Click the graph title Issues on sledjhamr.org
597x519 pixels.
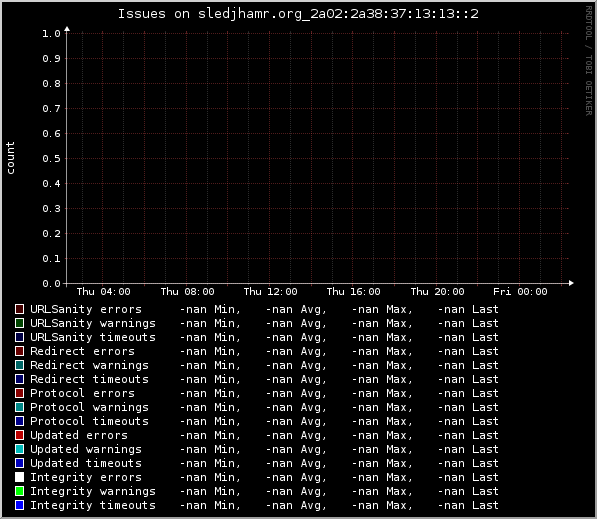coord(298,14)
